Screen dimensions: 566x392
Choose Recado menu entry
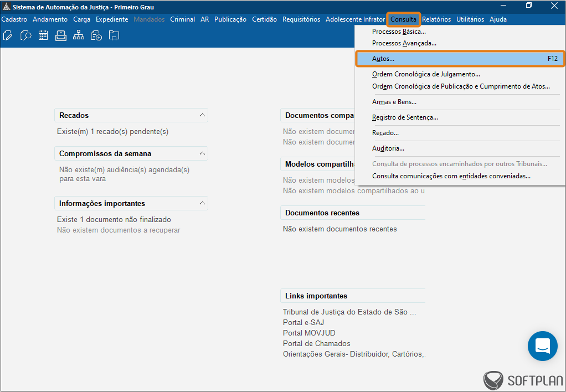pyautogui.click(x=460, y=133)
